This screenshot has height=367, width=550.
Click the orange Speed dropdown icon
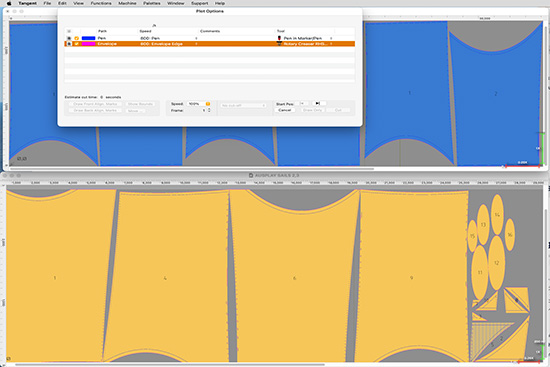(208, 104)
